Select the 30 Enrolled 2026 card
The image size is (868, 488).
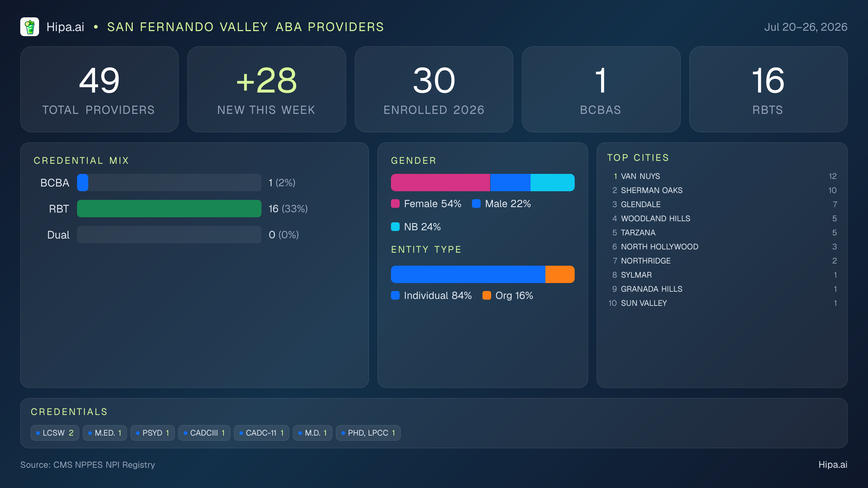pyautogui.click(x=434, y=89)
